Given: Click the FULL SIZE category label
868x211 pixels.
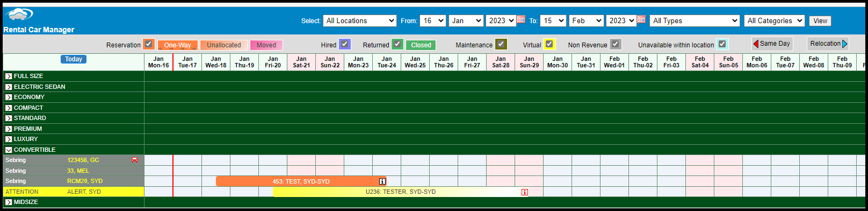Looking at the screenshot, I should click(28, 76).
